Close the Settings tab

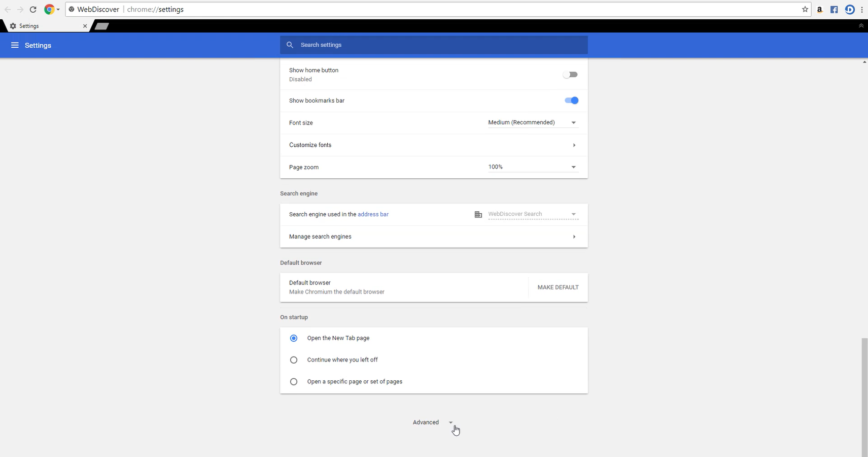(x=85, y=26)
